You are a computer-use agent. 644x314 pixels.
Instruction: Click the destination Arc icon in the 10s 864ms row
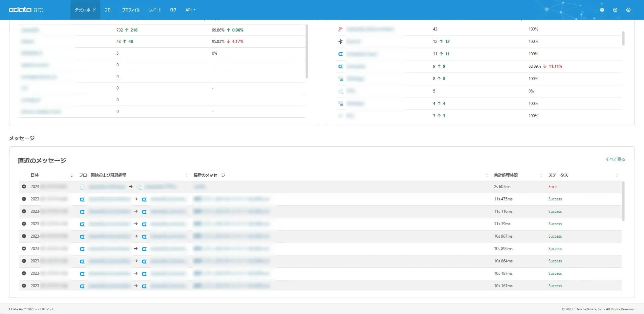[144, 261]
